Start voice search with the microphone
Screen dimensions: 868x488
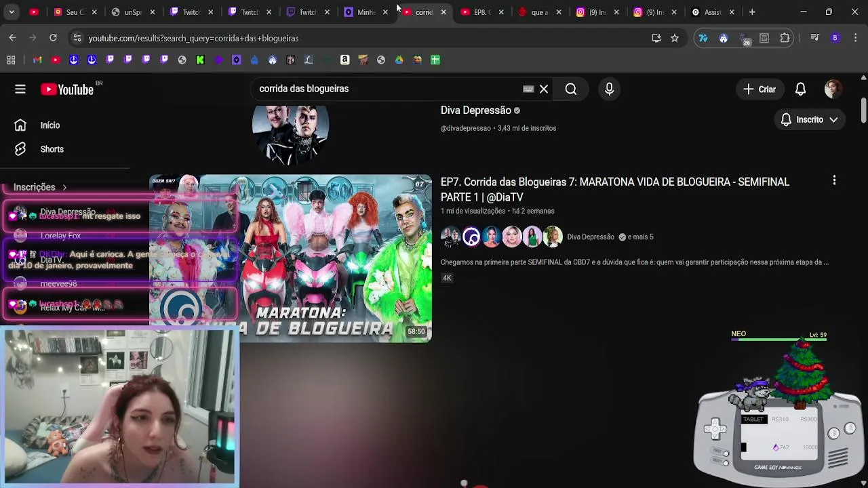point(609,89)
